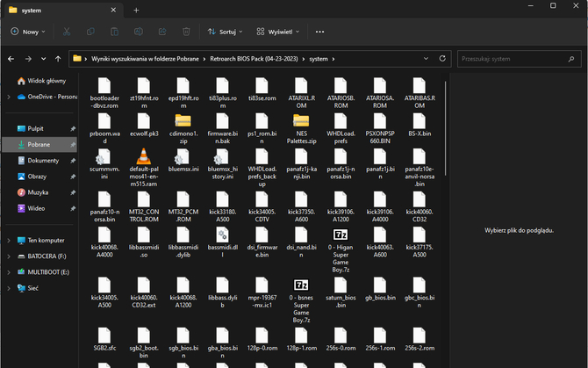The width and height of the screenshot is (588, 368).
Task: Expand Ten komputer tree node
Action: (x=9, y=241)
